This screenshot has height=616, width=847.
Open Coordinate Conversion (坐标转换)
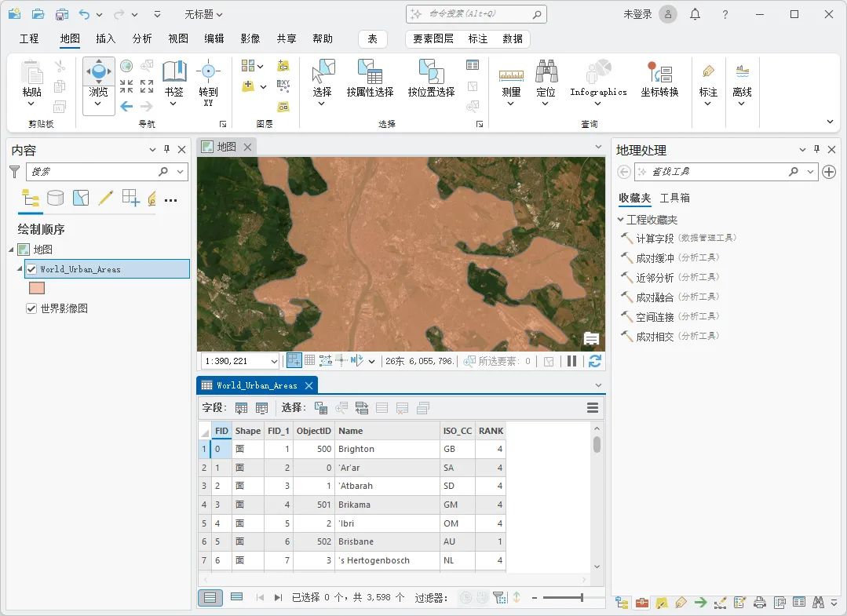(x=659, y=78)
